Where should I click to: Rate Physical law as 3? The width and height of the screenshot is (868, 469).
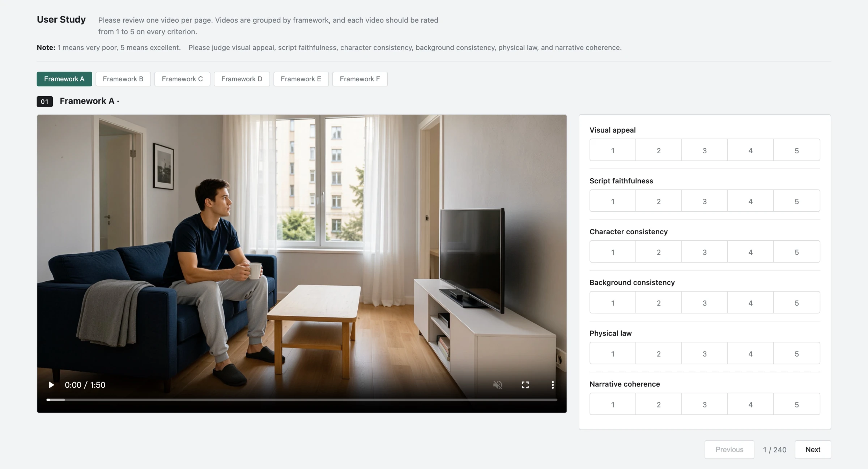705,353
